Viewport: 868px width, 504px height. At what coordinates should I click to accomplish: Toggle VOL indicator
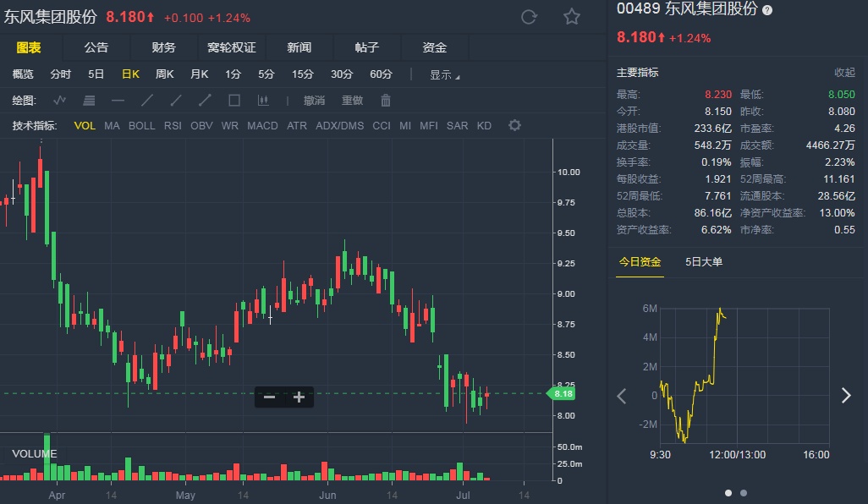[85, 126]
